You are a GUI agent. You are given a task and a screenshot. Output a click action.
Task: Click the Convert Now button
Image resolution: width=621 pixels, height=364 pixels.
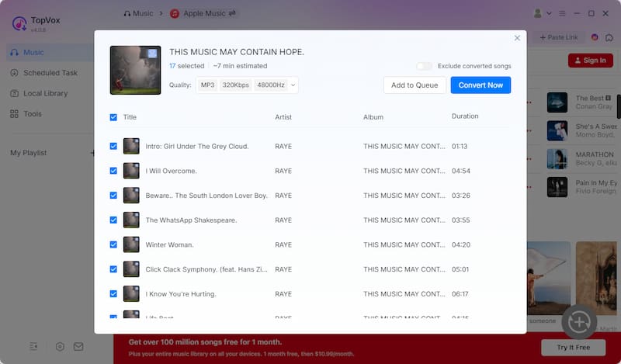coord(480,85)
